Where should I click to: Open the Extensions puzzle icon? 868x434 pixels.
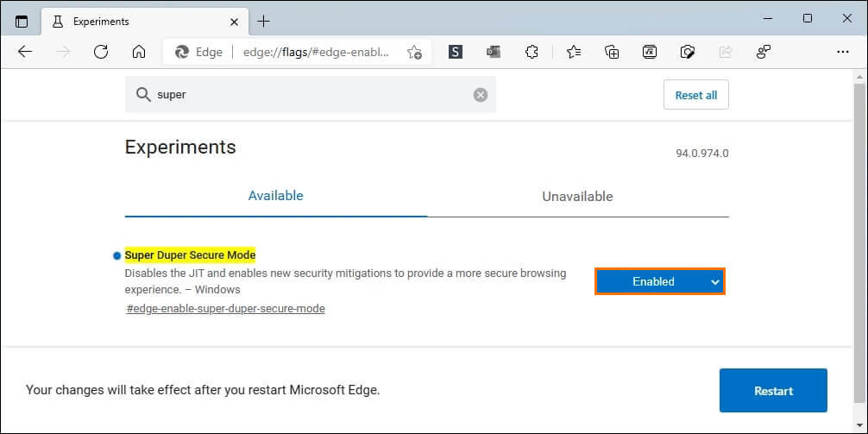click(x=531, y=52)
